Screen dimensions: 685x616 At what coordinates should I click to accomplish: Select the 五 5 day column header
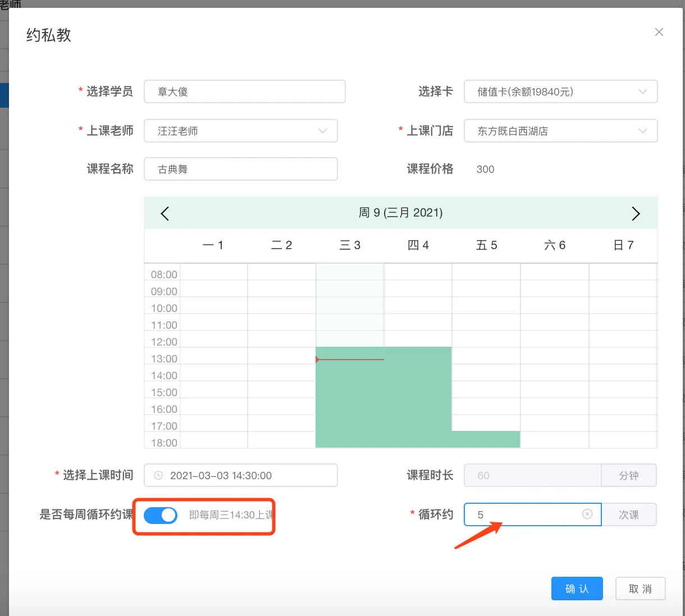pos(486,245)
